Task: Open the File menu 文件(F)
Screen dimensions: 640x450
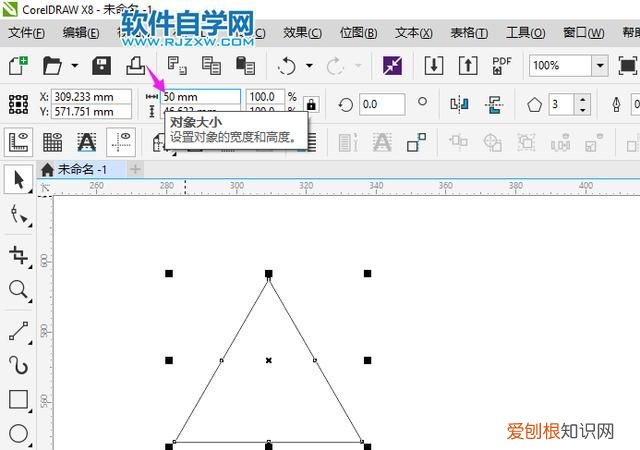Action: point(27,33)
